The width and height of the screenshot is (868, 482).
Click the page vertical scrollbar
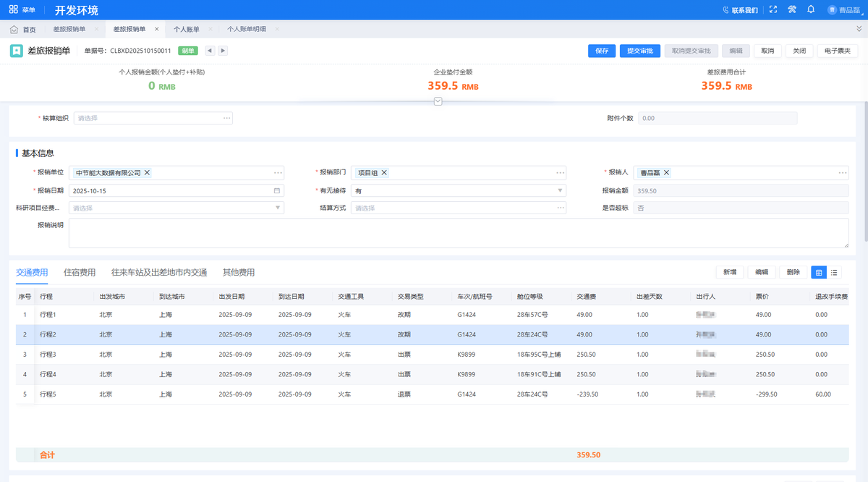865,172
